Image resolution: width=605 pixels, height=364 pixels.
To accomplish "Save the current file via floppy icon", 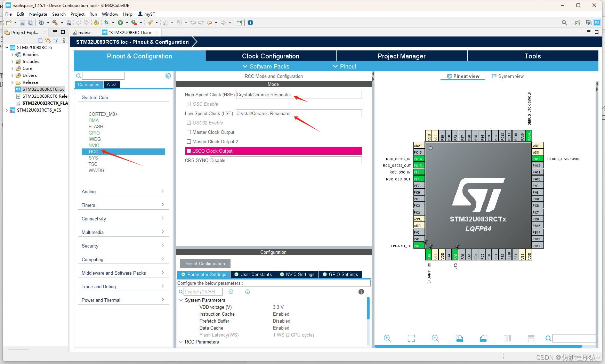I will point(22,23).
